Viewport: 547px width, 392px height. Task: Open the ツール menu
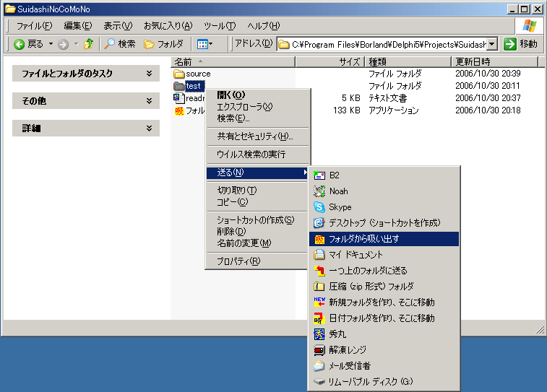pyautogui.click(x=220, y=26)
